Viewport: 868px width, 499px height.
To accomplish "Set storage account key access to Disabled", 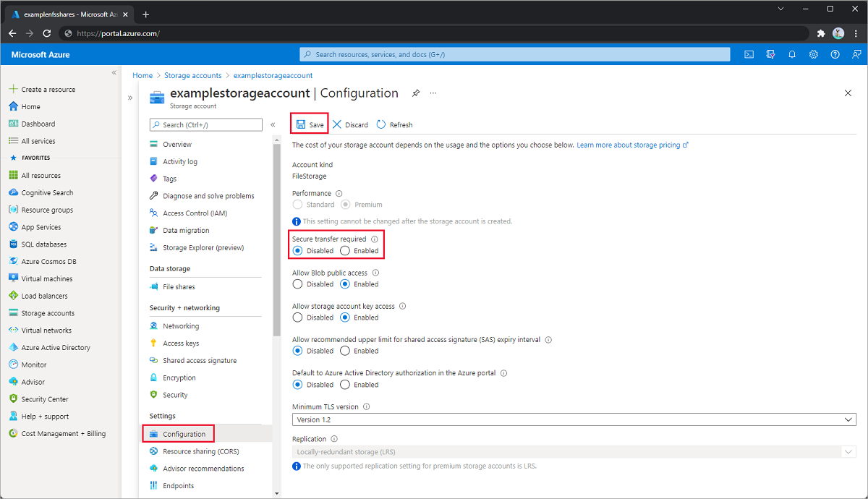I will pos(312,317).
